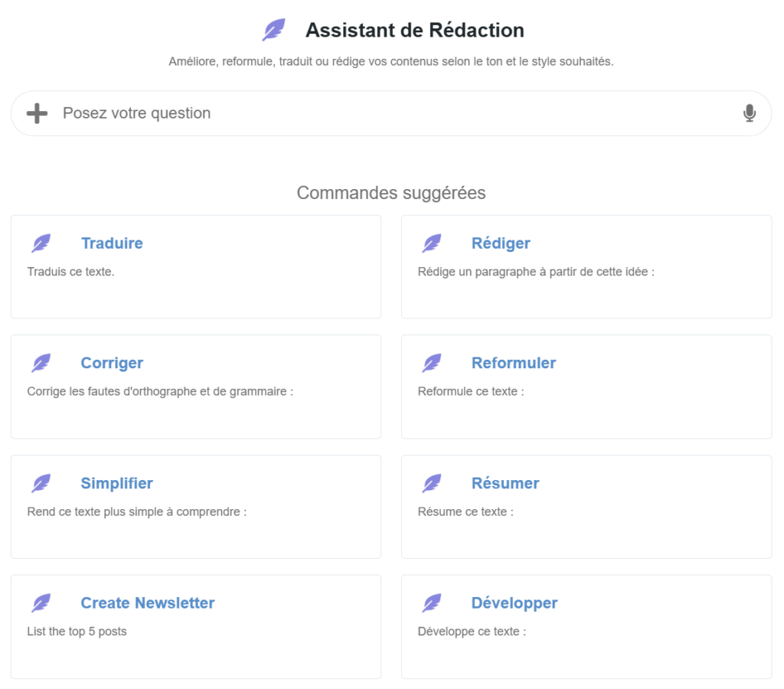Viewport: 784px width, 689px height.
Task: Select the Reformuler command link
Action: (x=514, y=363)
